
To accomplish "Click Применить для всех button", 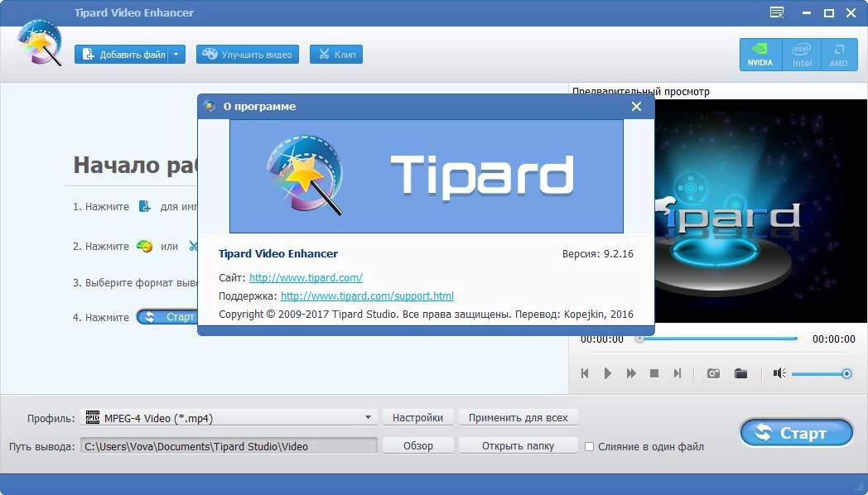I will click(x=518, y=417).
